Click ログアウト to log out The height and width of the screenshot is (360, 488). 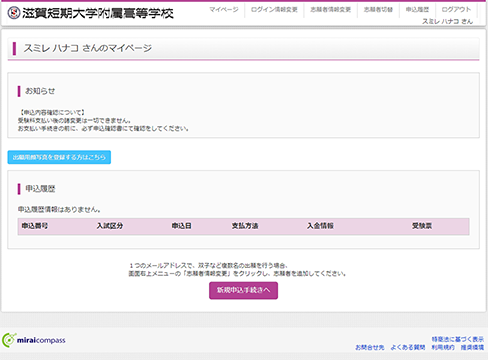[x=456, y=10]
